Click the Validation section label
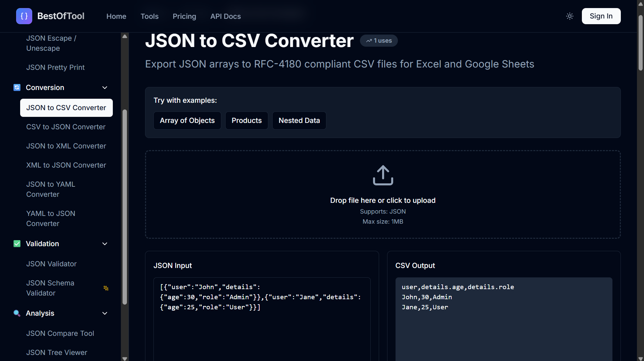Viewport: 644px width, 361px height. point(42,244)
